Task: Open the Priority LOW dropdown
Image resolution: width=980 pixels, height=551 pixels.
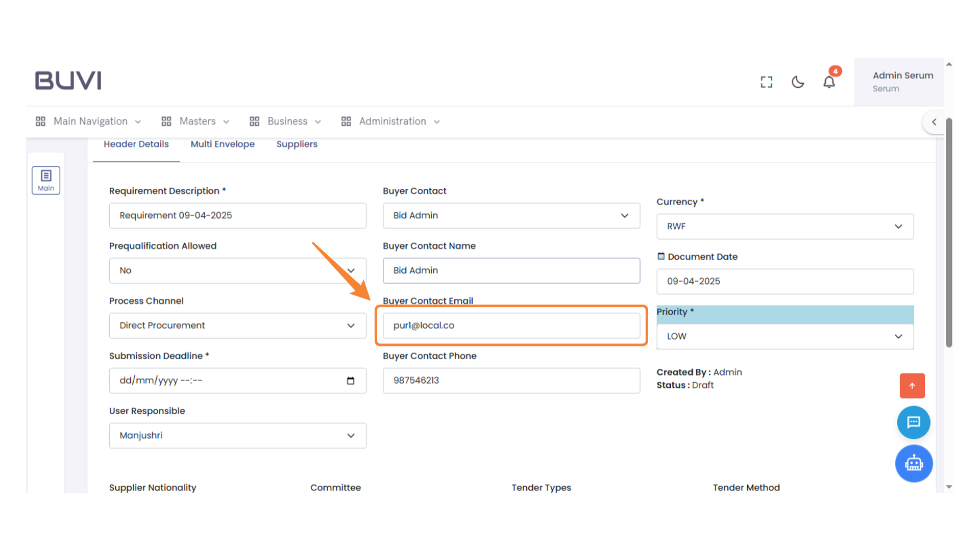Action: click(785, 337)
